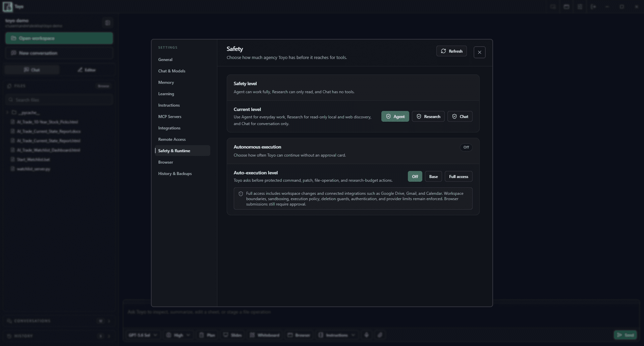Expand the History section chevron
This screenshot has height=346, width=644.
109,336
